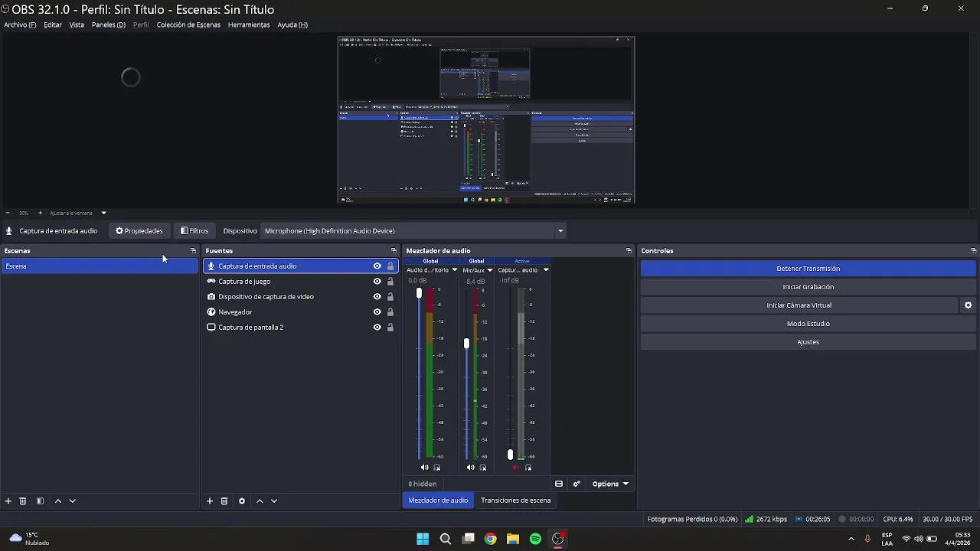Toggle monitoring headphone on Audio del escritorio
980x551 pixels.
point(437,468)
